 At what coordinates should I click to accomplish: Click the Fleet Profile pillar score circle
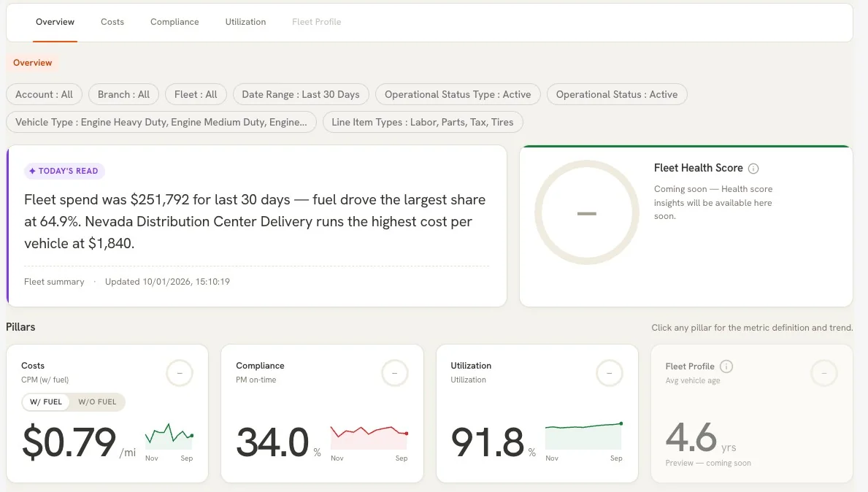pos(824,373)
